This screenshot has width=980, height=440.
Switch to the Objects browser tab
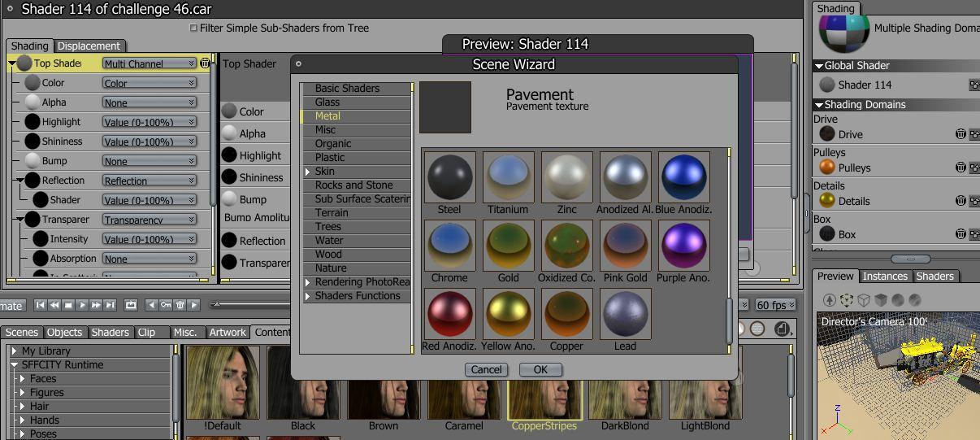(64, 332)
